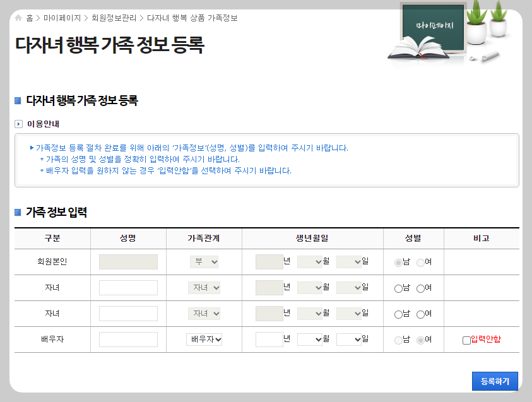Focus the 성명 field in first 자녀 row
This screenshot has height=402, width=532.
tap(128, 288)
